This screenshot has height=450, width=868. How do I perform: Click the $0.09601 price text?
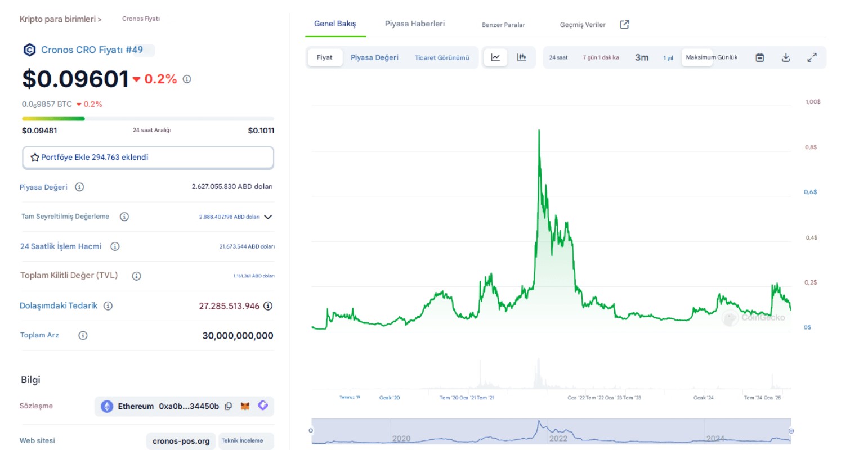75,79
